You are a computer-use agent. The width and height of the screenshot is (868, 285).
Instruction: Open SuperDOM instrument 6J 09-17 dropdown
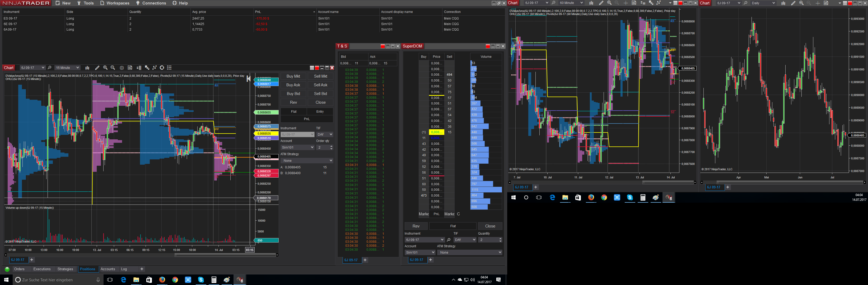click(x=424, y=240)
